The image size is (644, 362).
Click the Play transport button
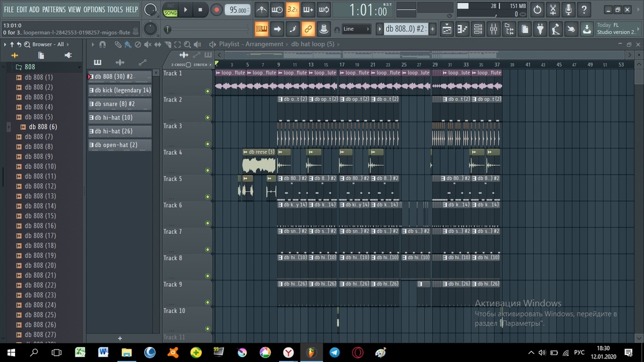coord(185,10)
